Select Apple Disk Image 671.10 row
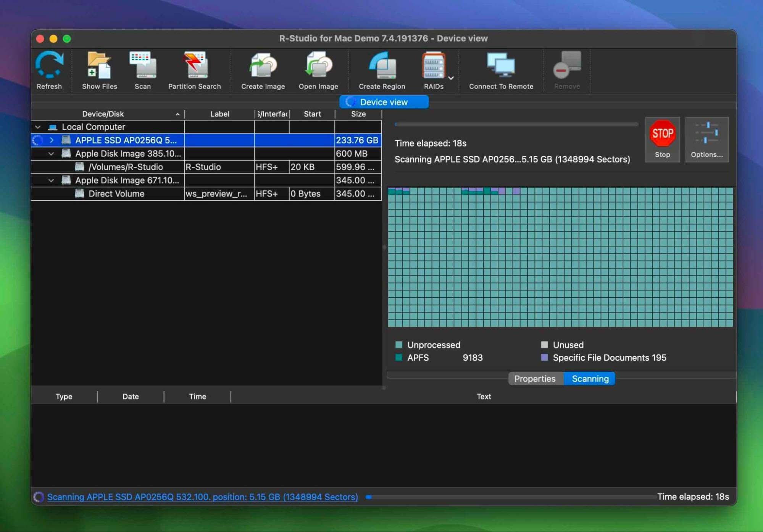 click(x=206, y=180)
